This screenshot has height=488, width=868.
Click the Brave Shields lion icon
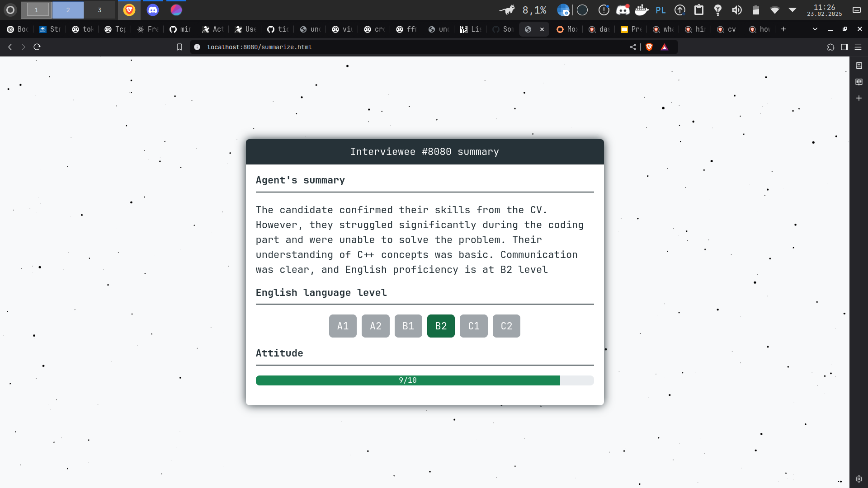point(649,47)
